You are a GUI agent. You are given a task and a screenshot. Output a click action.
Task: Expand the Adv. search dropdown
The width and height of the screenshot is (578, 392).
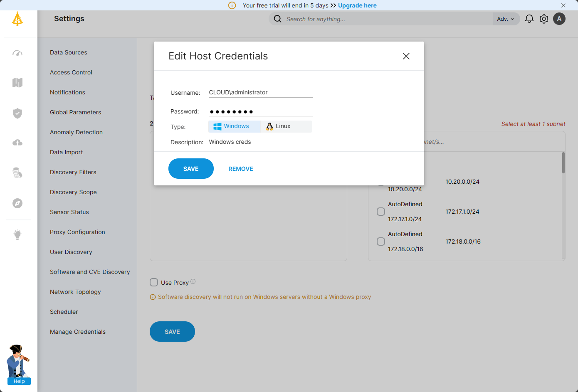[506, 19]
